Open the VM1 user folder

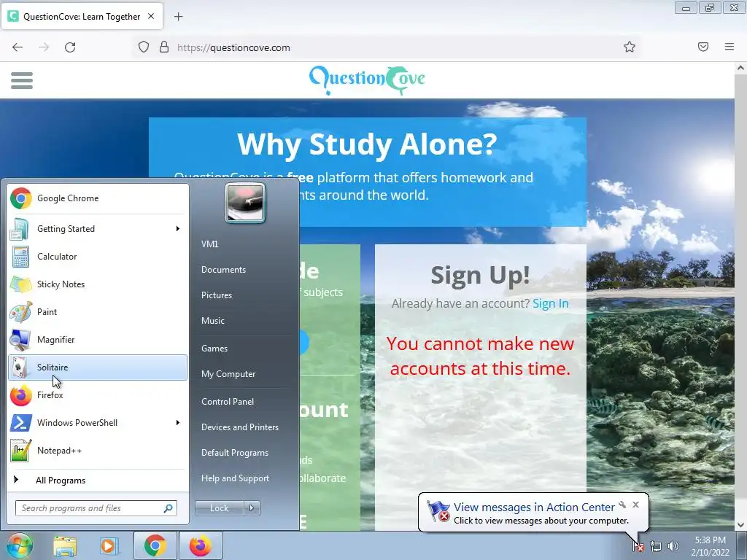point(209,244)
